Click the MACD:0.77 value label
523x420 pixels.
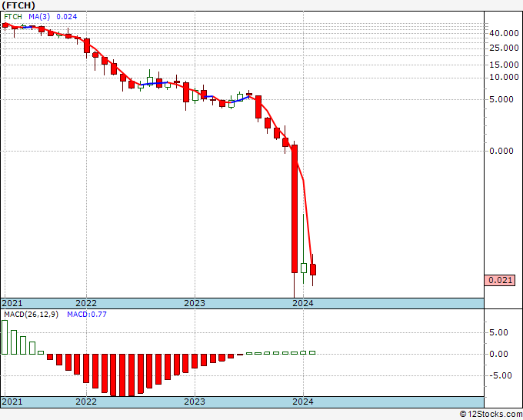(x=87, y=315)
